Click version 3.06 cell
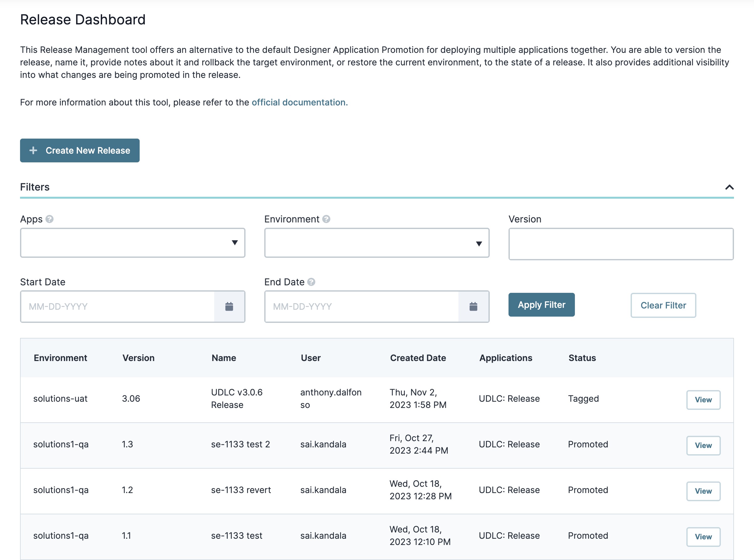The height and width of the screenshot is (560, 754). 131,399
